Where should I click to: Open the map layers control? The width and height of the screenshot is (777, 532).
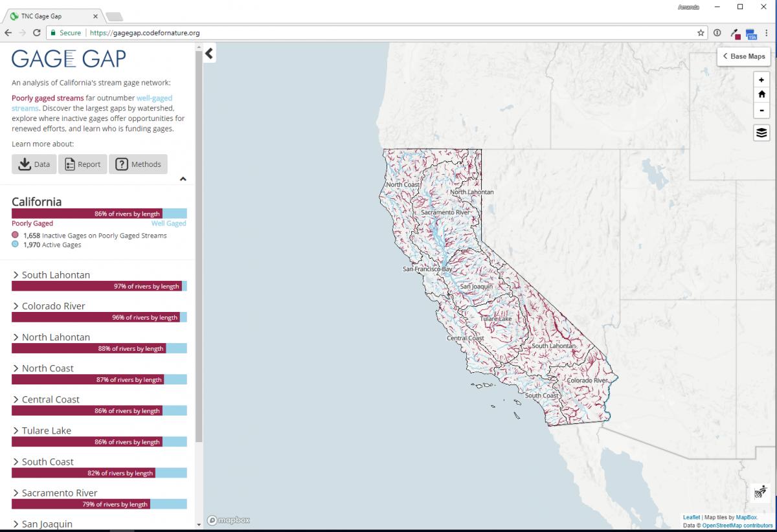point(761,133)
